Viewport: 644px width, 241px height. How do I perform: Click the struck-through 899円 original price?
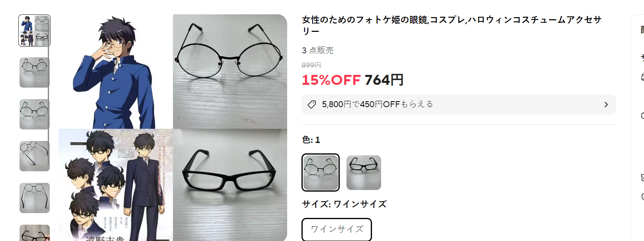(x=311, y=65)
